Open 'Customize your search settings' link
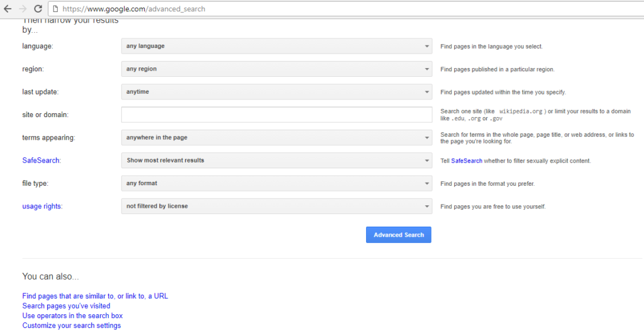This screenshot has width=644, height=335. 72,326
